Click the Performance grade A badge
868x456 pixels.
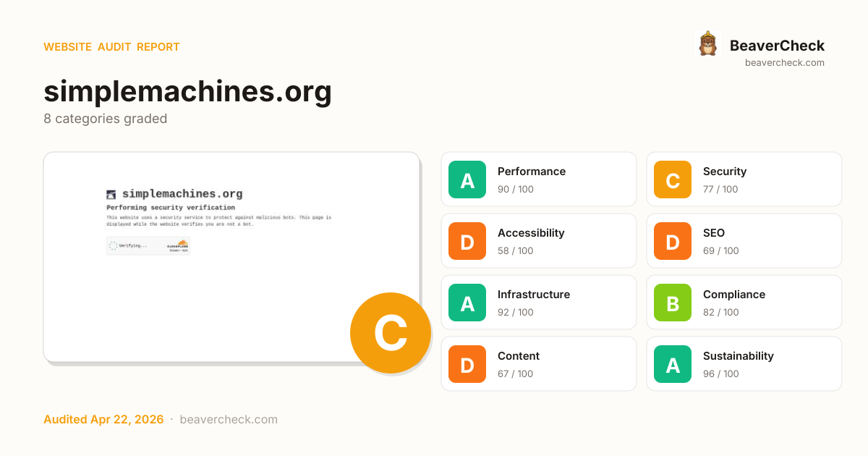tap(467, 180)
